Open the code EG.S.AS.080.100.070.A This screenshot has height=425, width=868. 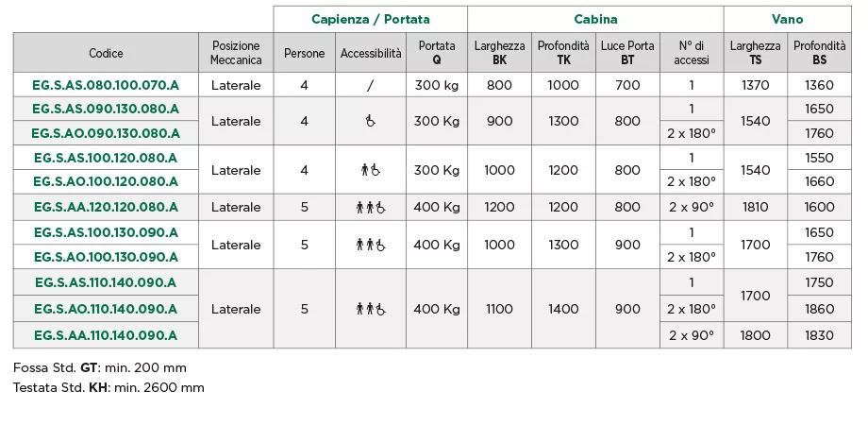pyautogui.click(x=106, y=85)
